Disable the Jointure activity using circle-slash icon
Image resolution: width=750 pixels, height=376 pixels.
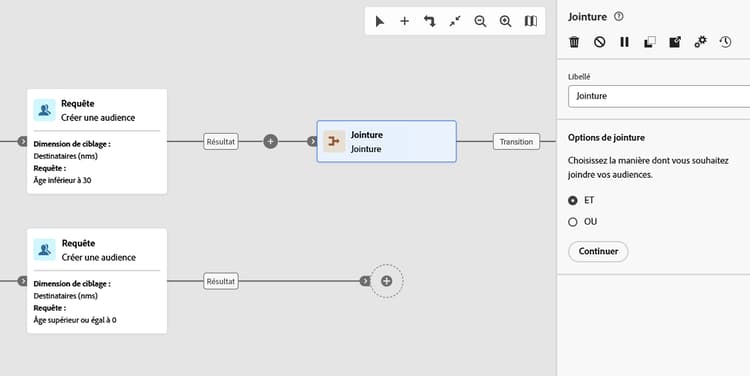[x=600, y=42]
